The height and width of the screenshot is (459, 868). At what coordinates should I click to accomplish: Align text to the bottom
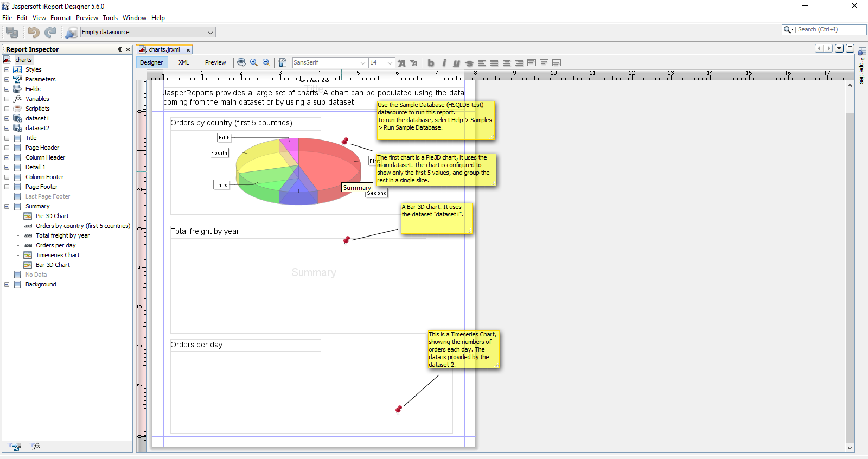(x=557, y=63)
